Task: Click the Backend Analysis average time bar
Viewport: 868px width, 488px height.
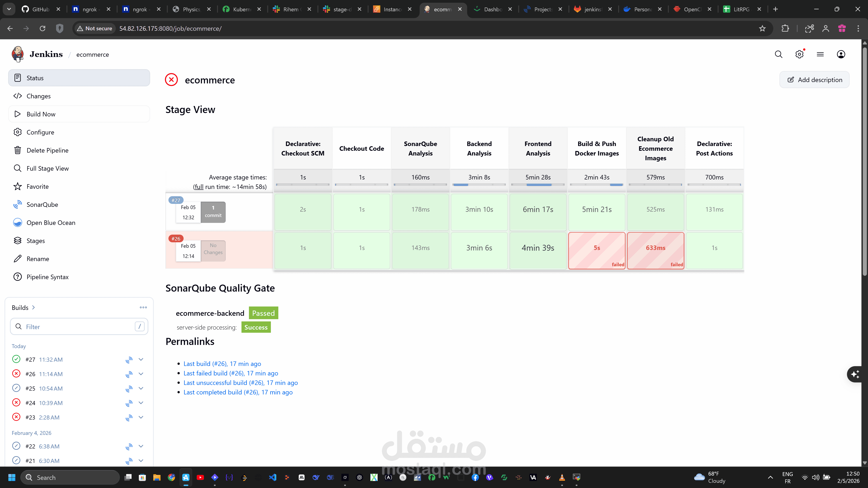Action: click(x=479, y=184)
